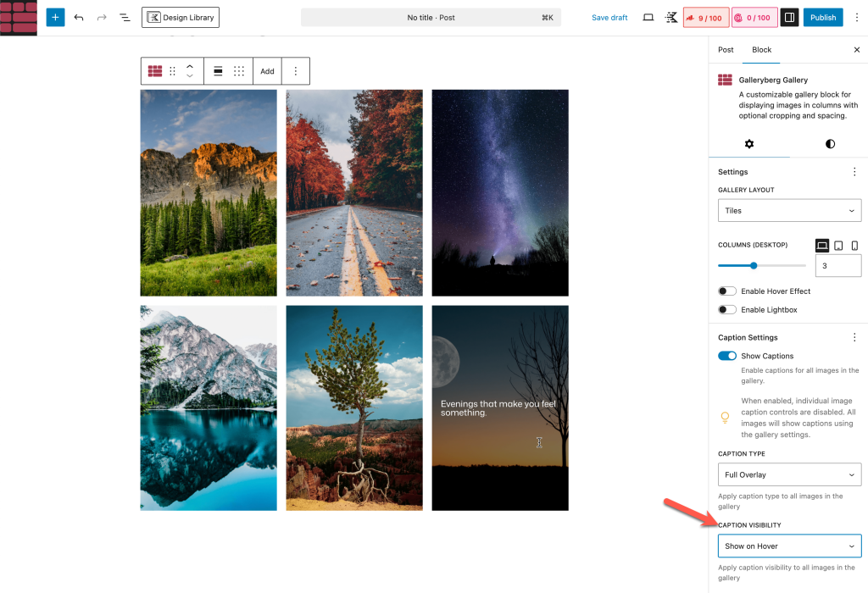Click the blue block inserter plus button

55,17
